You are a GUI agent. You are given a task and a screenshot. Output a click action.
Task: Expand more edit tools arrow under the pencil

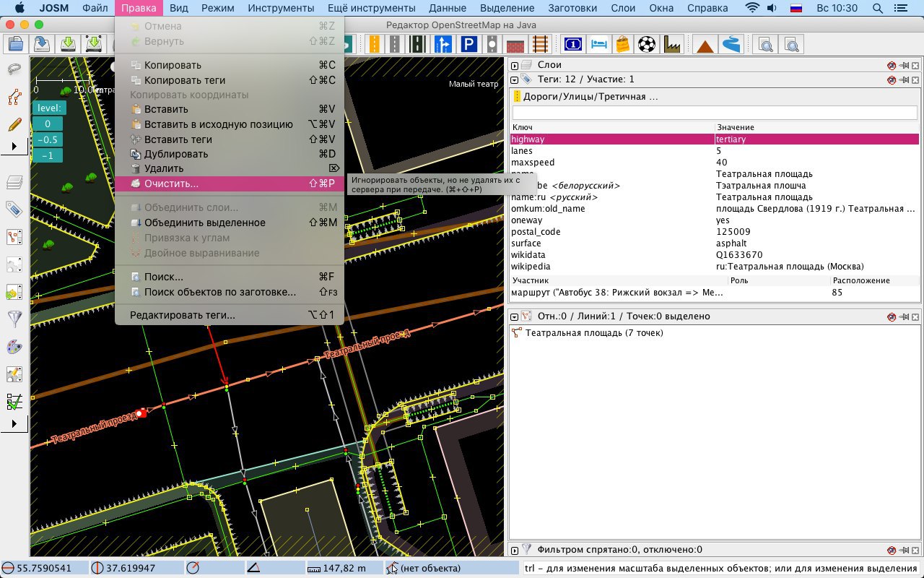14,147
